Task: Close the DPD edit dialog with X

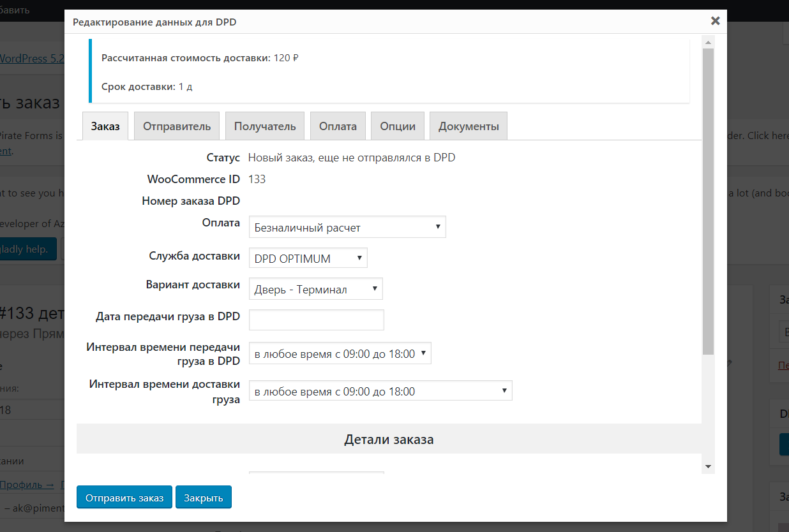Action: 716,21
